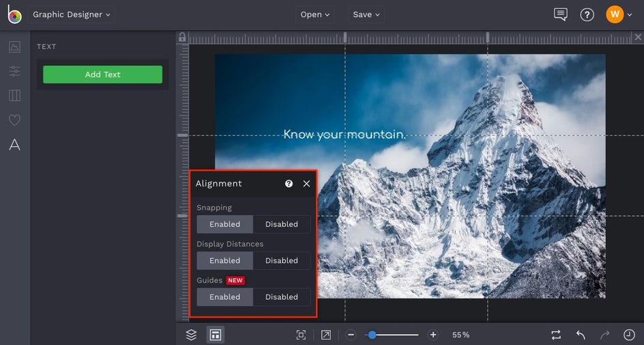Click the fit to screen icon

pos(301,335)
